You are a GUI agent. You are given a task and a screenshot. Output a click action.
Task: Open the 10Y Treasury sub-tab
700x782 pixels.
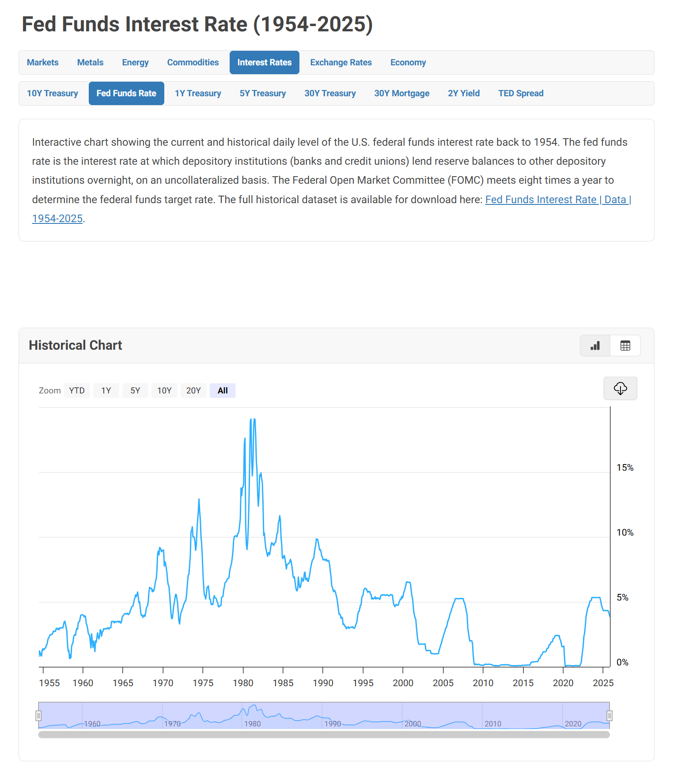pos(52,93)
